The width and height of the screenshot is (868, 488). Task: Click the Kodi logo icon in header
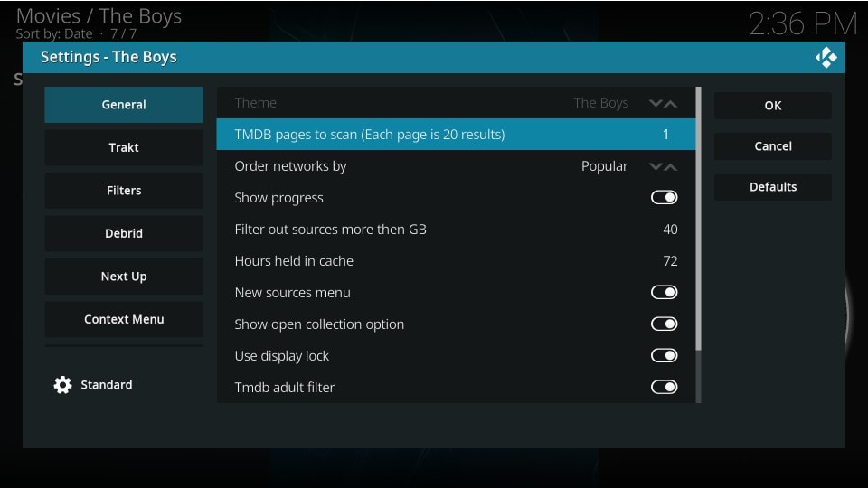coord(826,58)
